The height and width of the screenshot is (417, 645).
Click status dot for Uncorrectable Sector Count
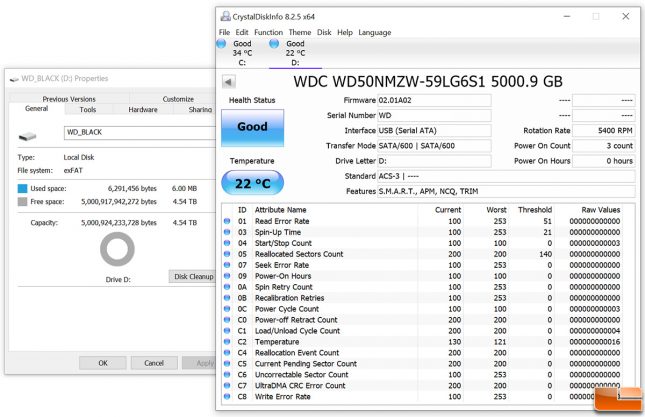pyautogui.click(x=227, y=375)
